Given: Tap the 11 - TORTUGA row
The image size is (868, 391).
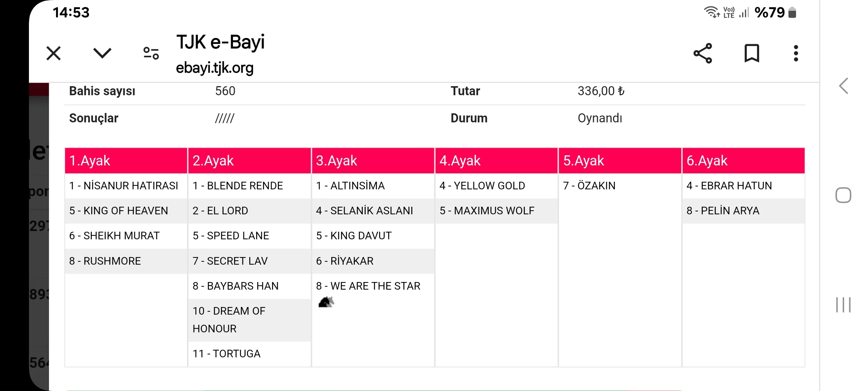Looking at the screenshot, I should (226, 354).
